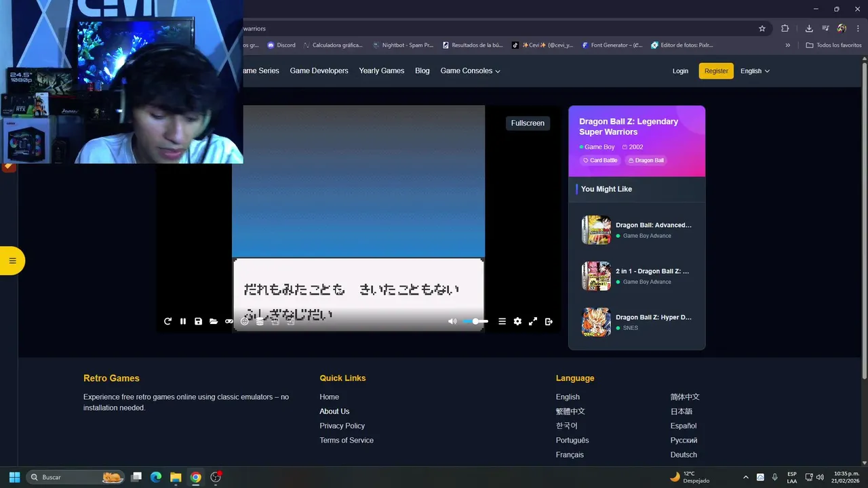868x488 pixels.
Task: Click the Card Battle tag
Action: (600, 161)
